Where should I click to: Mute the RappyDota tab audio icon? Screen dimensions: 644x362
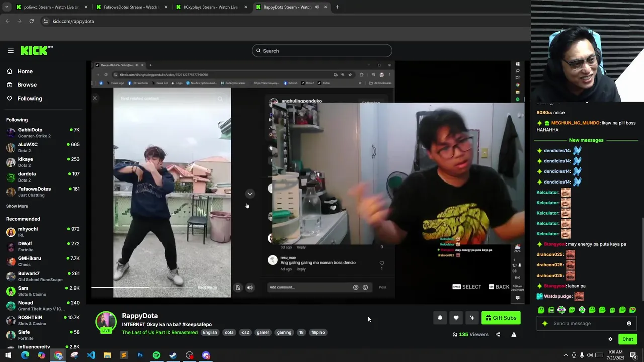(317, 7)
